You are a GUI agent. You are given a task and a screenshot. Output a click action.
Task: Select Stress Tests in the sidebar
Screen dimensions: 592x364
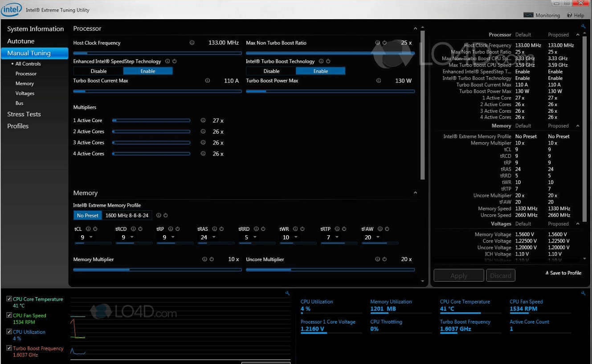(24, 114)
